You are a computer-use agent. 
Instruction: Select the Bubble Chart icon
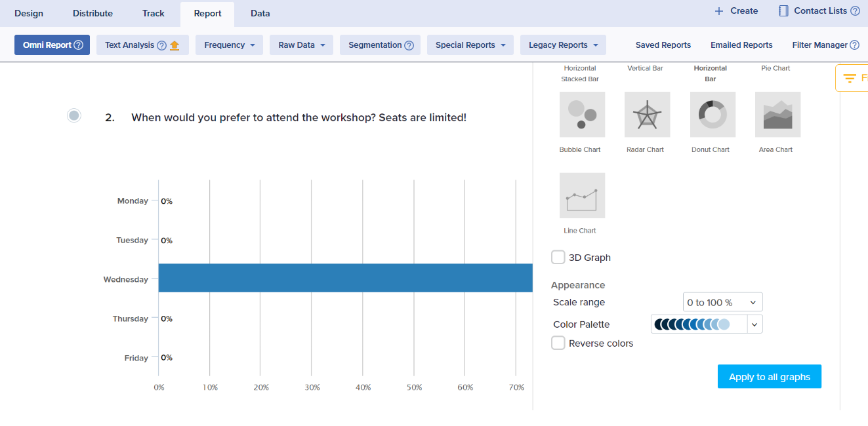coord(582,115)
